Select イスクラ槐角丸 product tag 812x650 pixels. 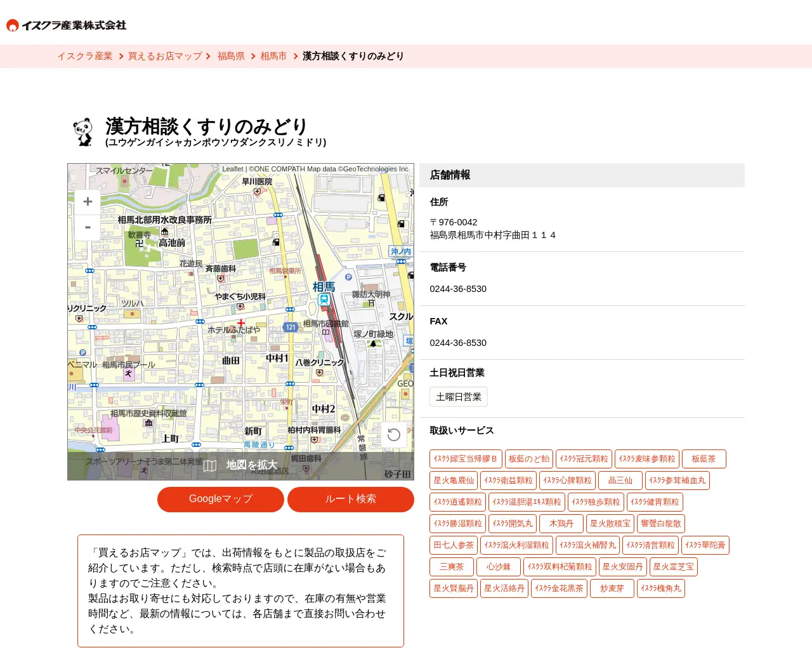click(661, 588)
